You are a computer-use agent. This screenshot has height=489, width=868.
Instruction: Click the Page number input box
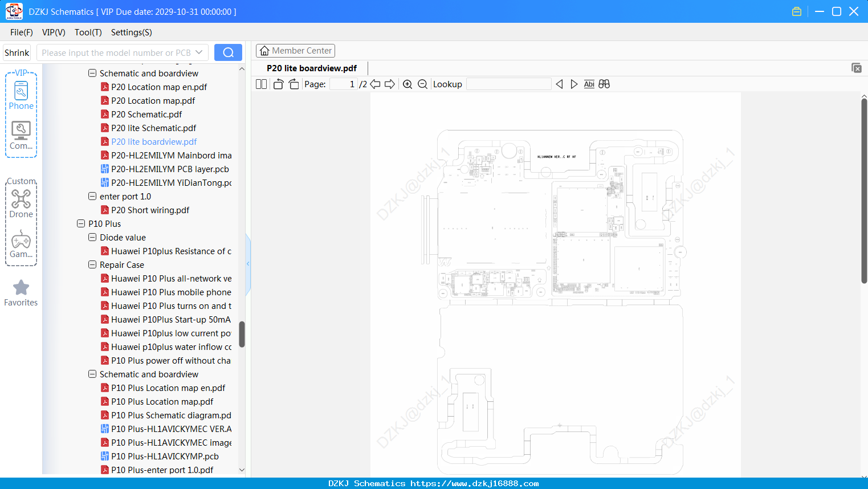coord(343,84)
